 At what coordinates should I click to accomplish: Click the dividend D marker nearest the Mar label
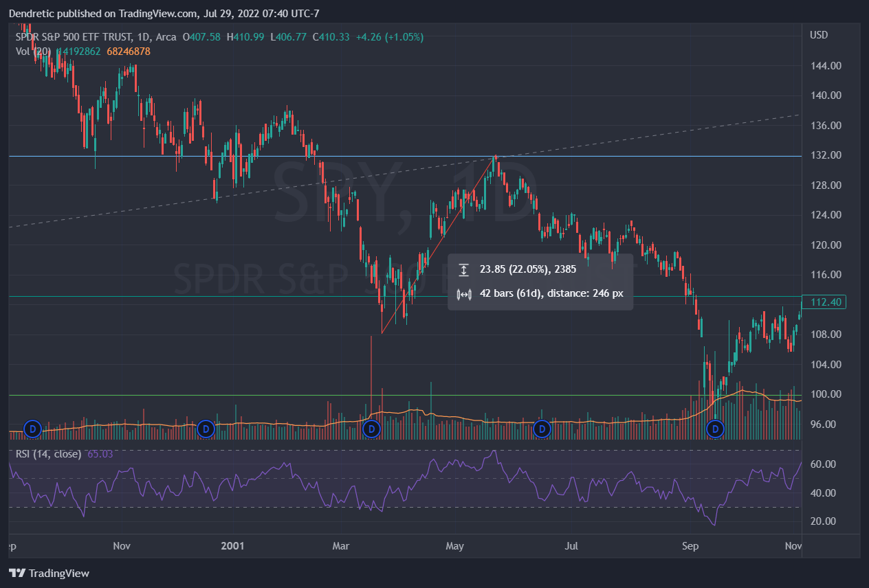(371, 429)
